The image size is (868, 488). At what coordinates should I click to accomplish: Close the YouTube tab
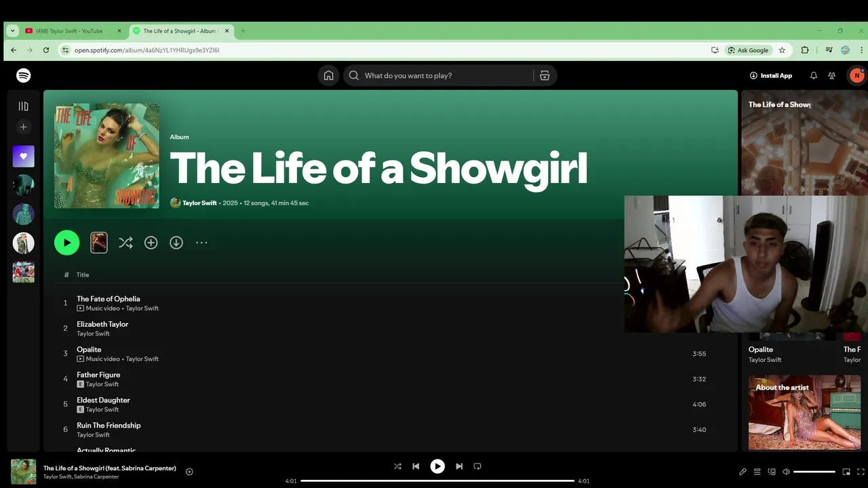(119, 30)
